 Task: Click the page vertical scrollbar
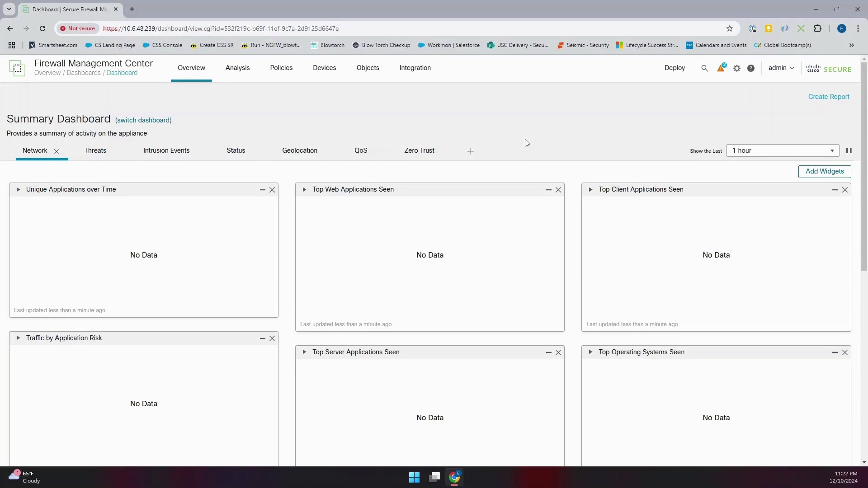pos(864,166)
